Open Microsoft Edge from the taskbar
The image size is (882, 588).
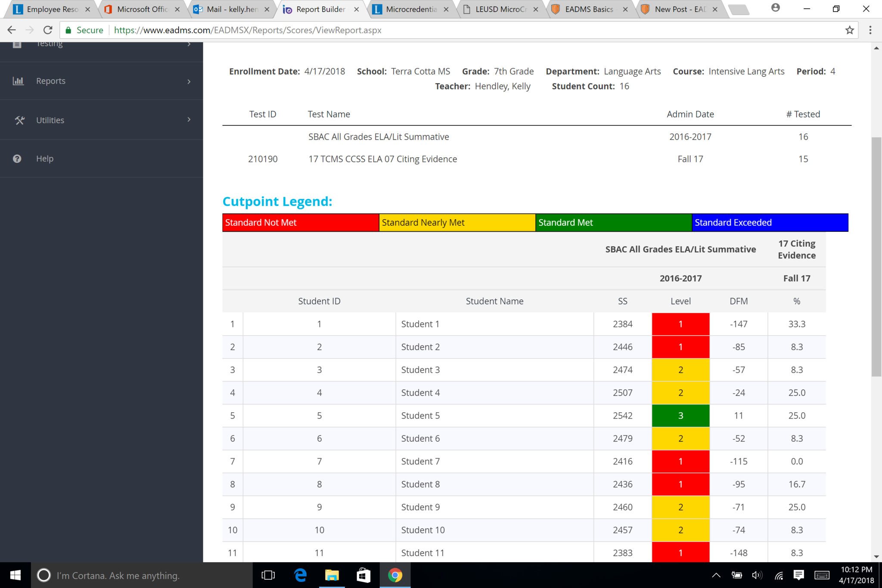[x=300, y=575]
